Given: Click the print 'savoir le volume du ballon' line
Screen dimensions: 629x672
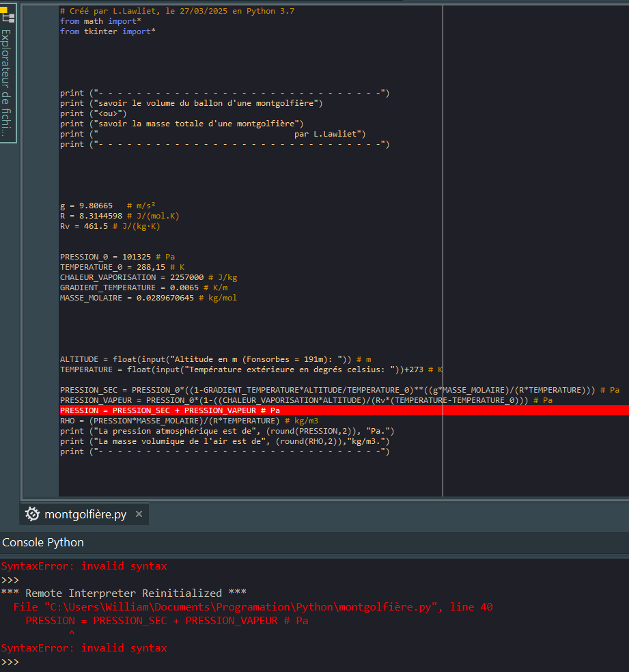Looking at the screenshot, I should click(x=191, y=103).
